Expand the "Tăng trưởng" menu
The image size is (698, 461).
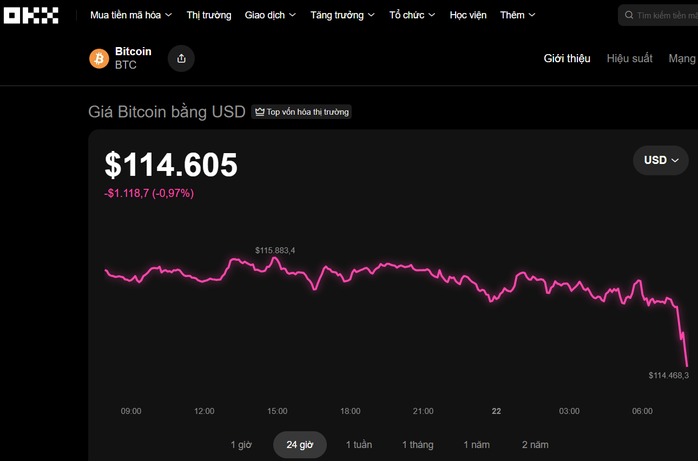[342, 15]
